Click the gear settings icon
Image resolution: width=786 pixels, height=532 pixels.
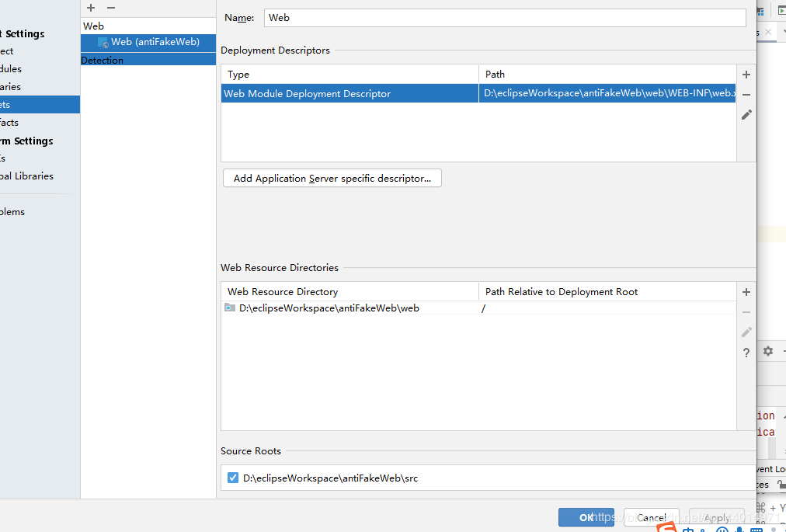click(767, 351)
